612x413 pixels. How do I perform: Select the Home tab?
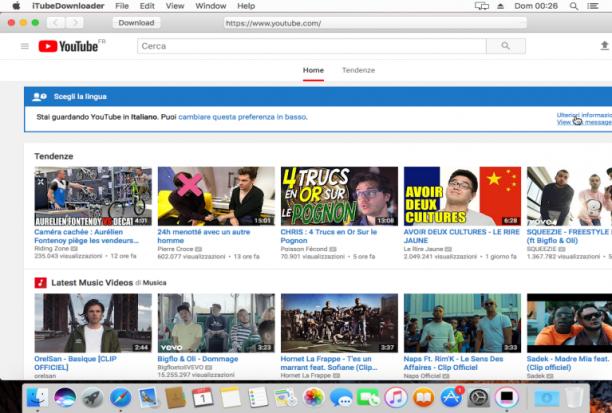(313, 70)
